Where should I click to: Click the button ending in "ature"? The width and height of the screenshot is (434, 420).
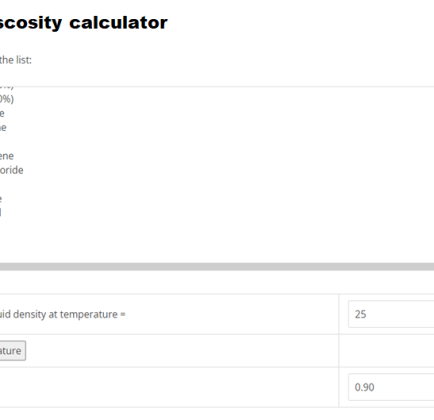tap(13, 351)
